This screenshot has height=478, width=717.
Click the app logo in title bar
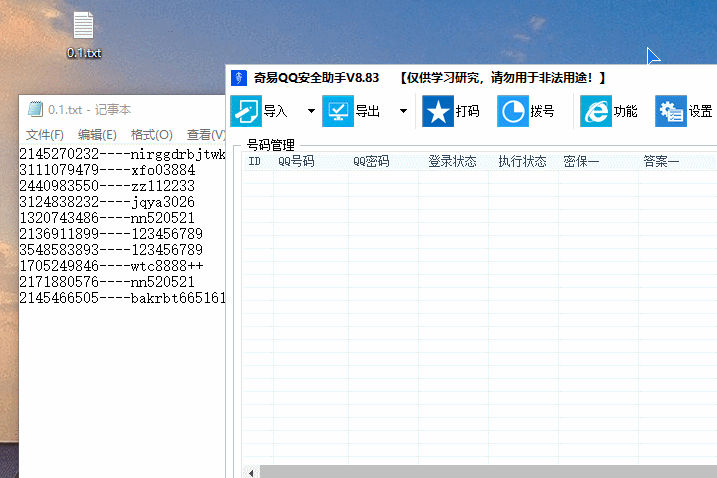click(239, 78)
